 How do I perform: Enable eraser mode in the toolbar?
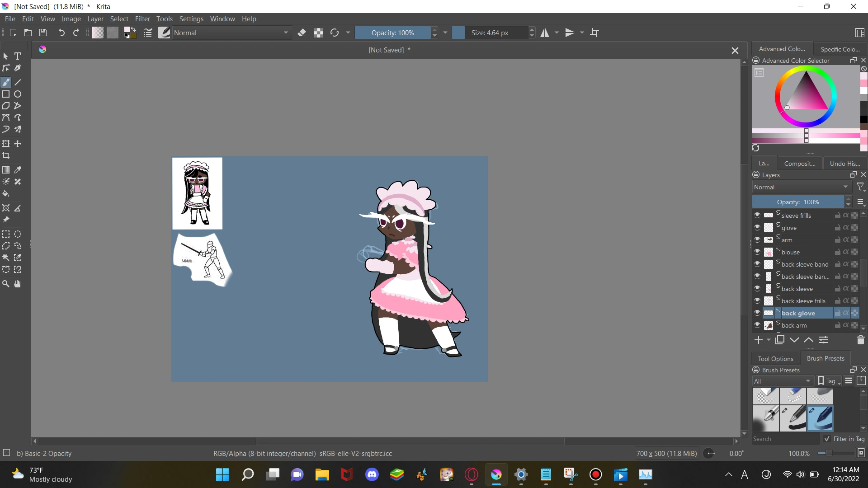pyautogui.click(x=302, y=33)
